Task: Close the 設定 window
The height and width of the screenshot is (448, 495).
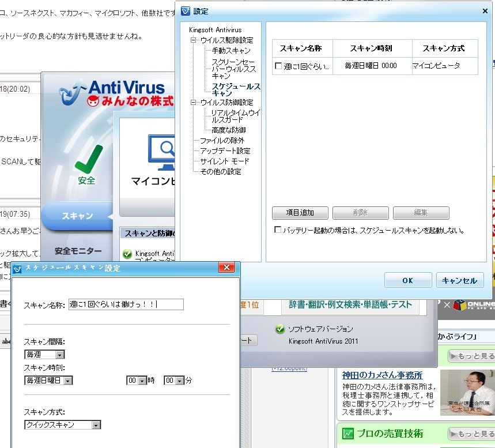Action: [485, 11]
